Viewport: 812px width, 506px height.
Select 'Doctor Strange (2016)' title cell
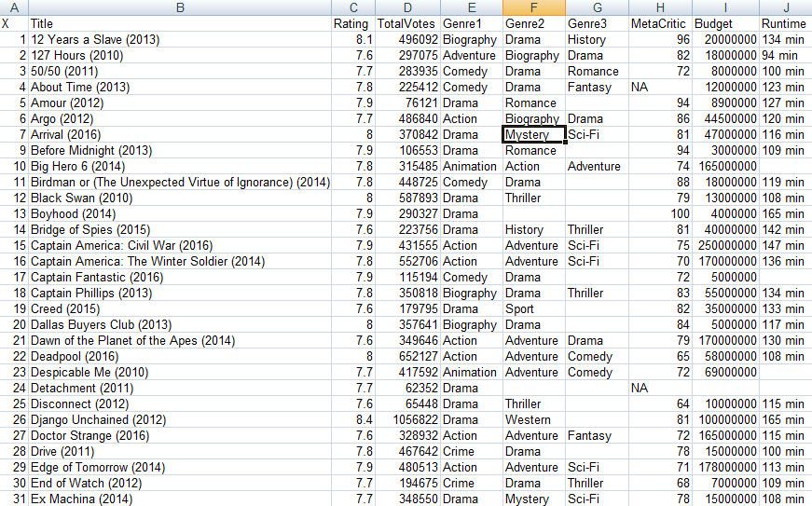(x=180, y=435)
